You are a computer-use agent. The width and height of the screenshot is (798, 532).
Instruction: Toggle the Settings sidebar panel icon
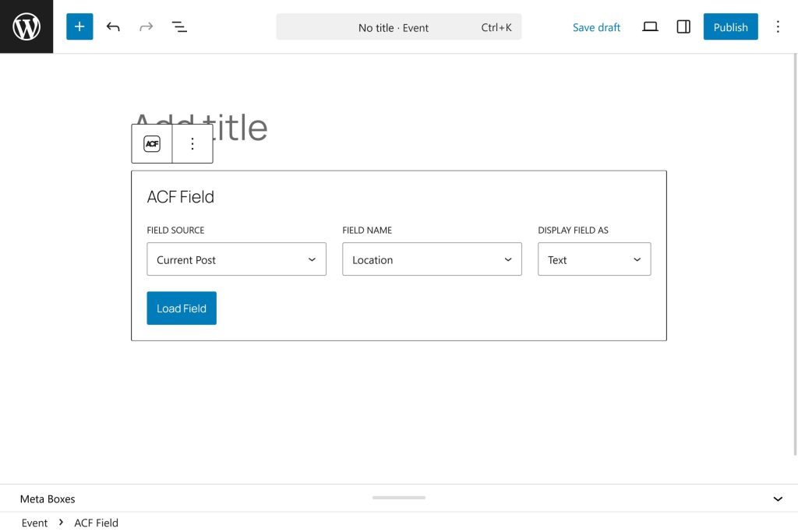coord(683,27)
